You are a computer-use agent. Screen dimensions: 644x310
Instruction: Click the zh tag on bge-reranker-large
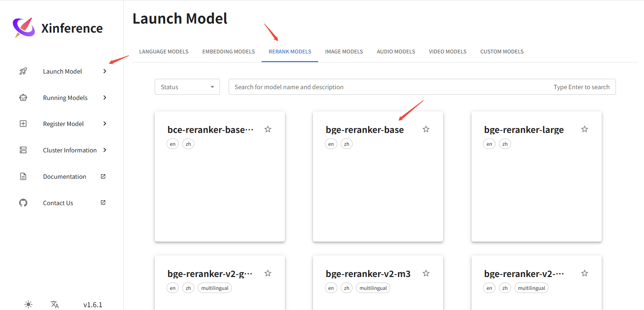505,144
